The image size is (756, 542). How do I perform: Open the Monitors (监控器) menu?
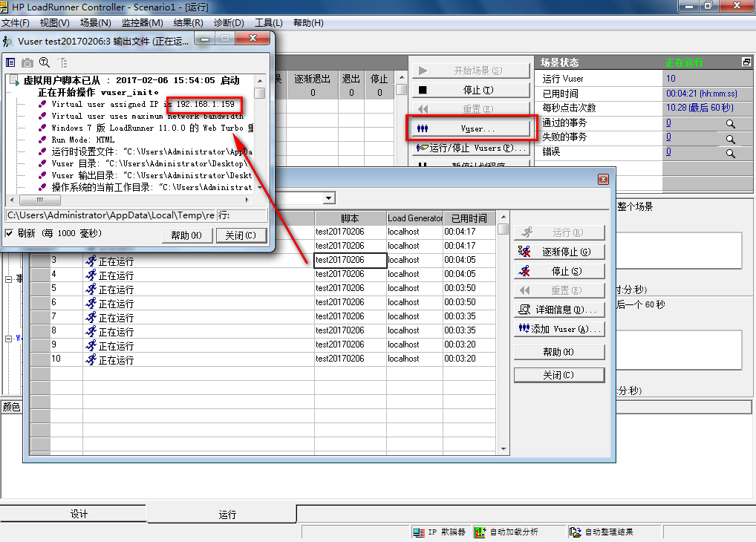click(143, 23)
